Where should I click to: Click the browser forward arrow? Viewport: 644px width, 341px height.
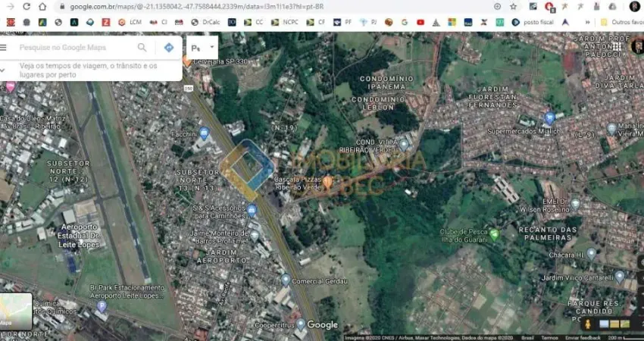(11, 7)
